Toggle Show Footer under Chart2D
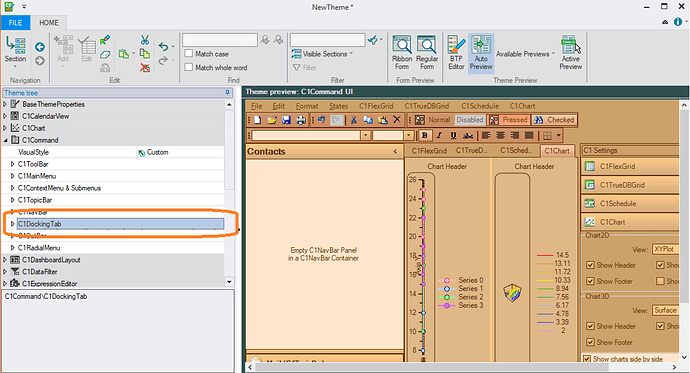The width and height of the screenshot is (690, 373). click(x=591, y=282)
